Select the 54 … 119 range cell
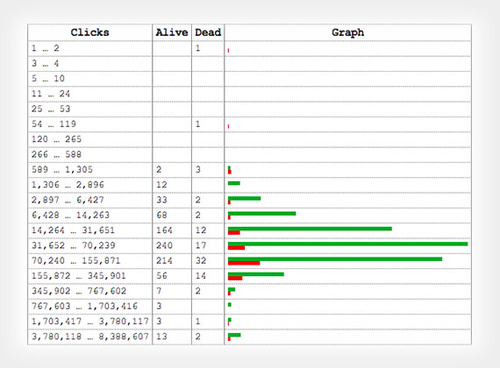This screenshot has height=368, width=500. pos(90,124)
